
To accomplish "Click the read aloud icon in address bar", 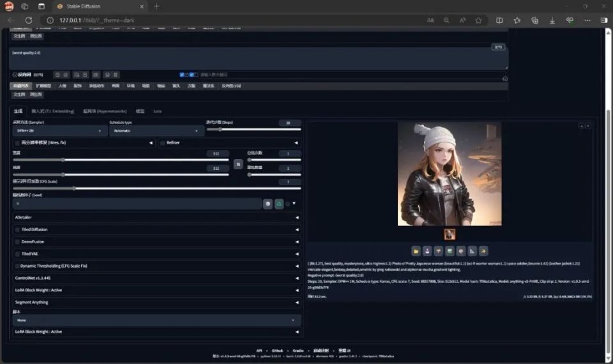I will point(462,20).
